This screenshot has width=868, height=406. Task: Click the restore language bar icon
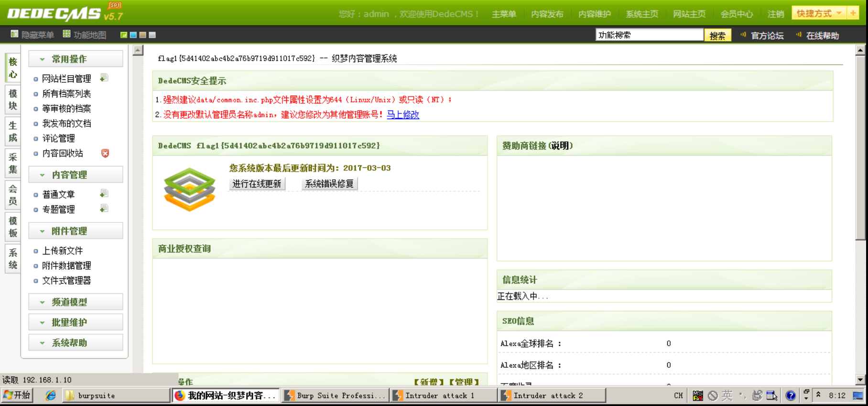(x=806, y=392)
